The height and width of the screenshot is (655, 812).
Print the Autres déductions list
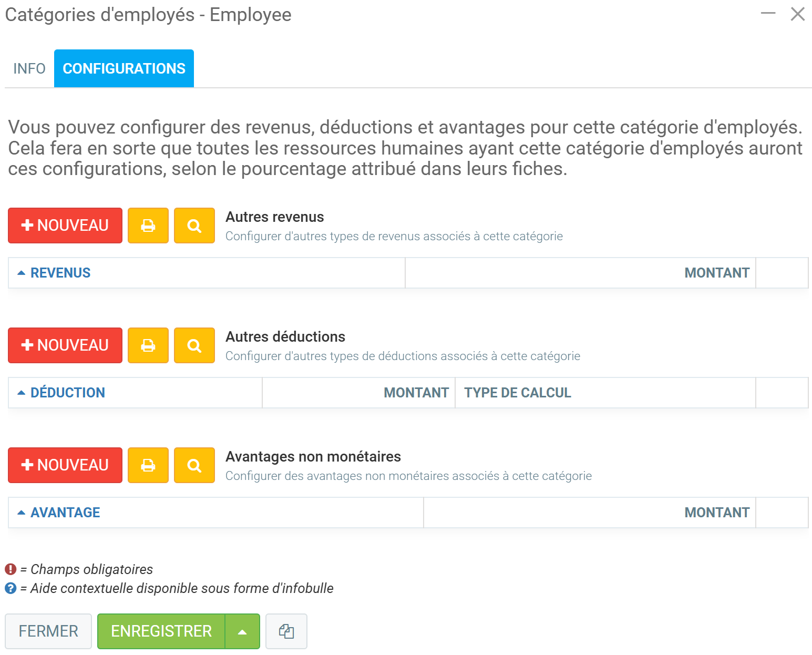pos(148,345)
